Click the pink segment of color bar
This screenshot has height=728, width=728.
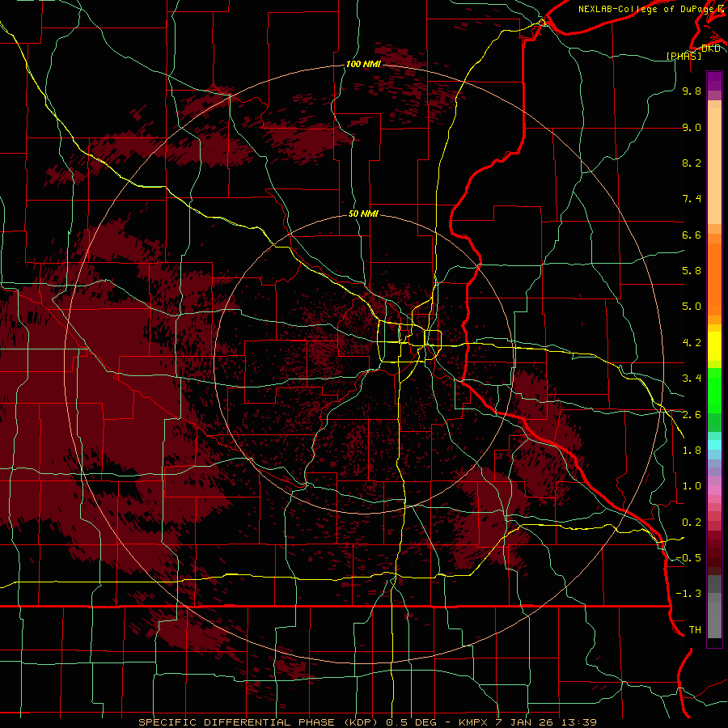(714, 490)
